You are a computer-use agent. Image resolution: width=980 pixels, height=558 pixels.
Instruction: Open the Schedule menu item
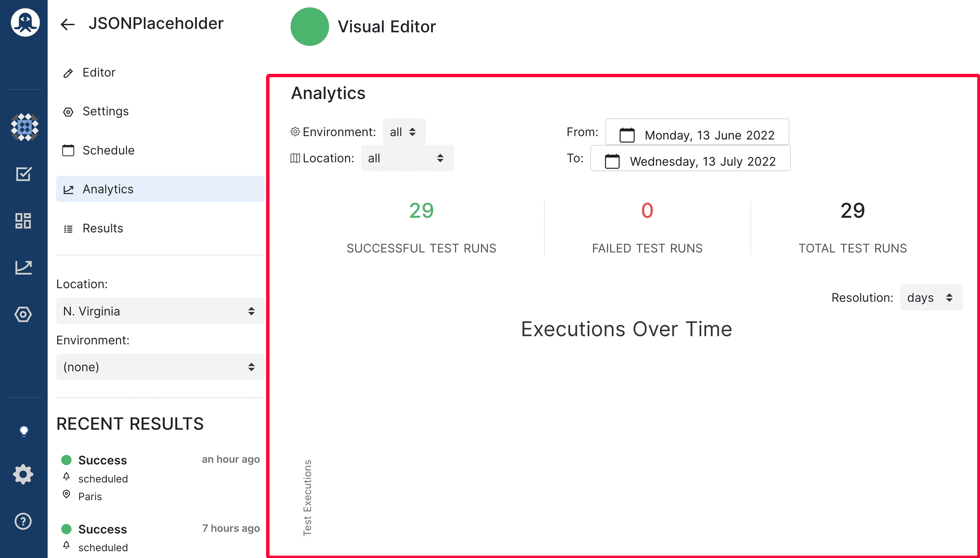point(161,150)
